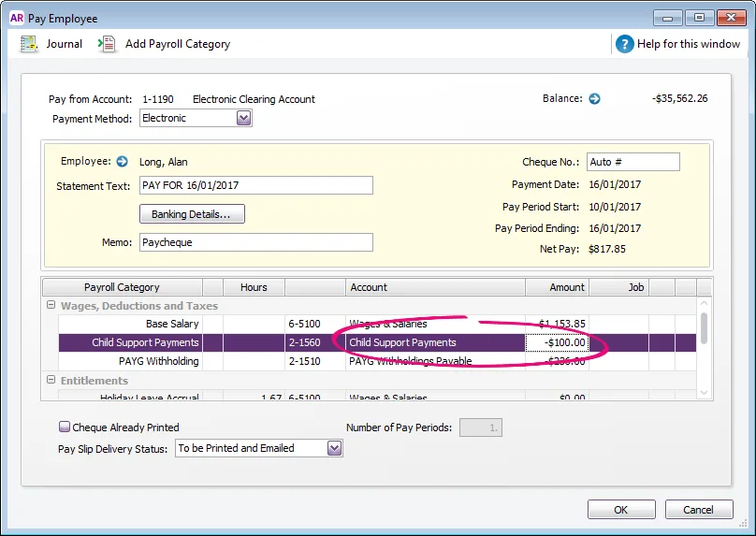Viewport: 756px width, 536px height.
Task: Open the Banking Details button
Action: [x=192, y=214]
